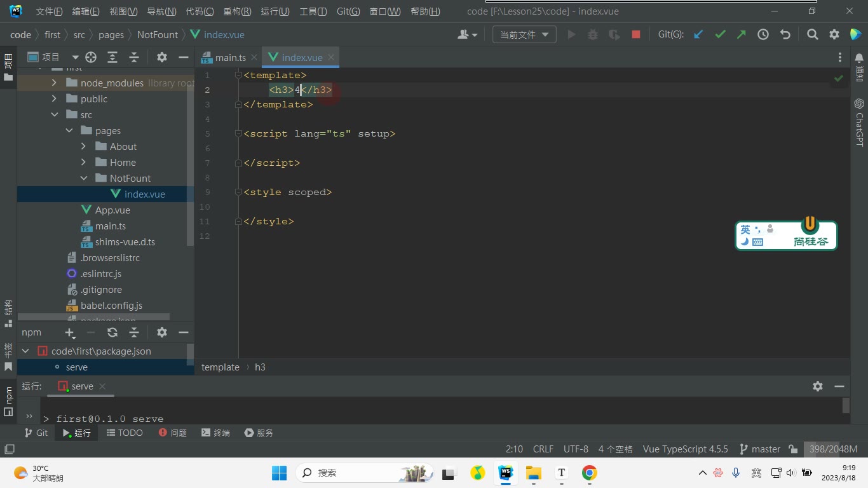Open ChatGPT side tool window
The image size is (868, 488).
(859, 123)
